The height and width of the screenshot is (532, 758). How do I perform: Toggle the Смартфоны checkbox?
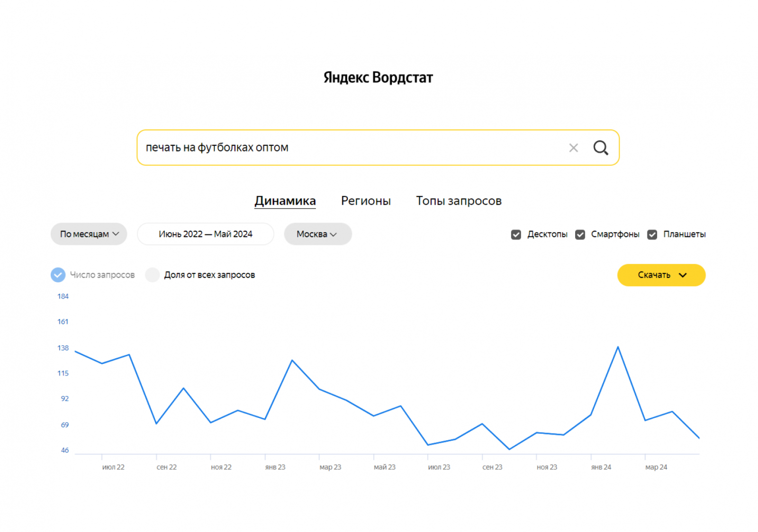point(580,234)
